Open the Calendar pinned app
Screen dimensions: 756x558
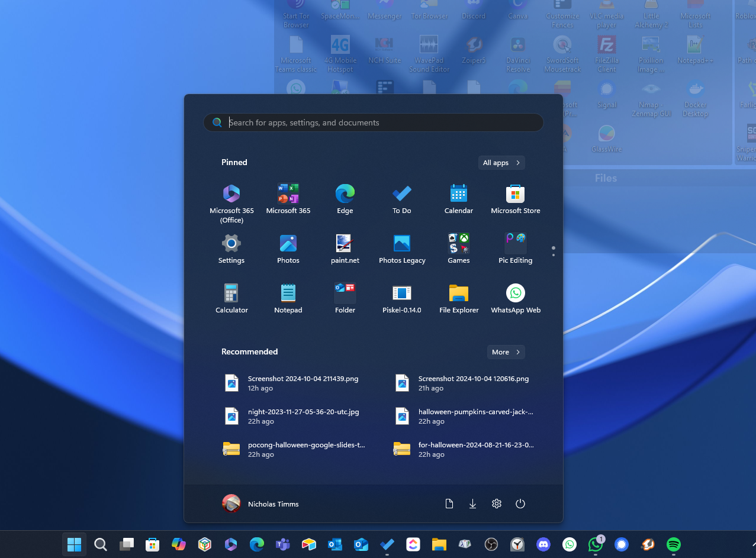click(x=458, y=199)
